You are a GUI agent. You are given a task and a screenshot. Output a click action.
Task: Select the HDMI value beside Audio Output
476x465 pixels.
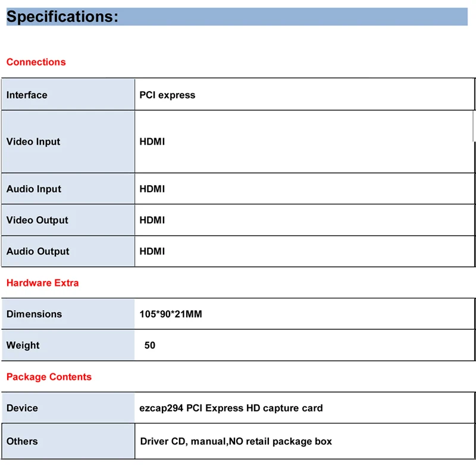point(152,251)
